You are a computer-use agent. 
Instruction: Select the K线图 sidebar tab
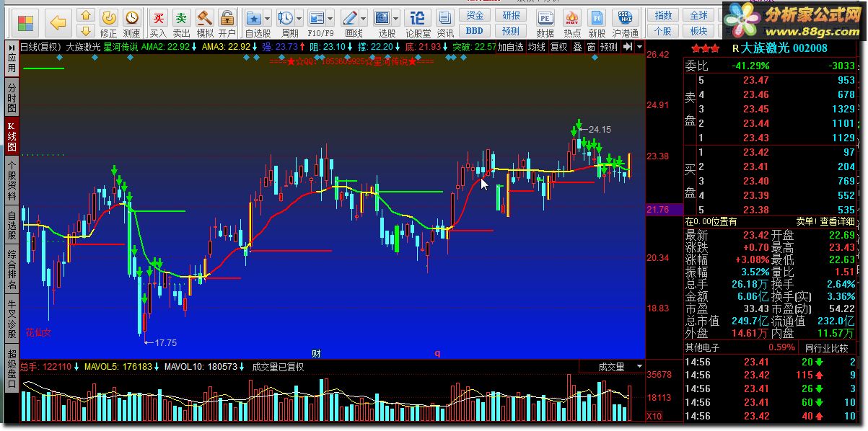pyautogui.click(x=12, y=136)
